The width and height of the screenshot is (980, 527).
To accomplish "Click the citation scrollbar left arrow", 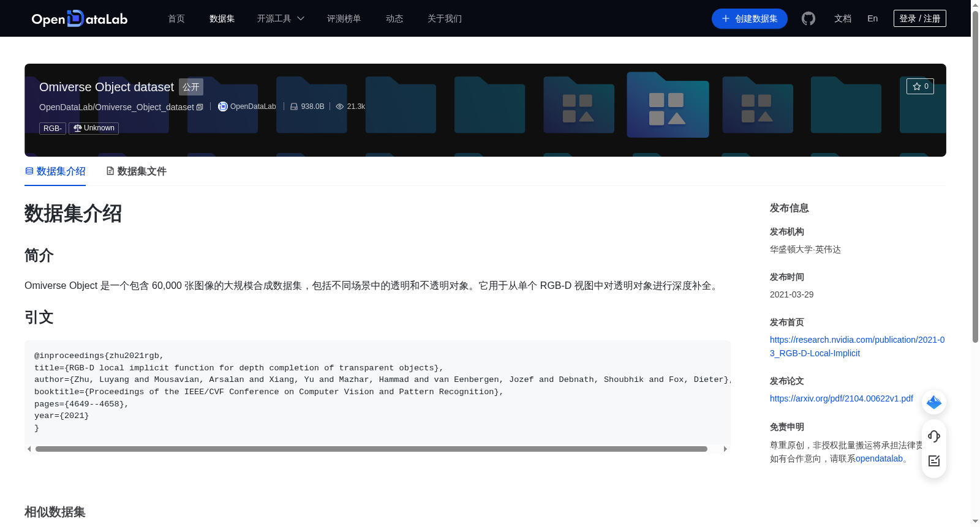I will tap(29, 449).
